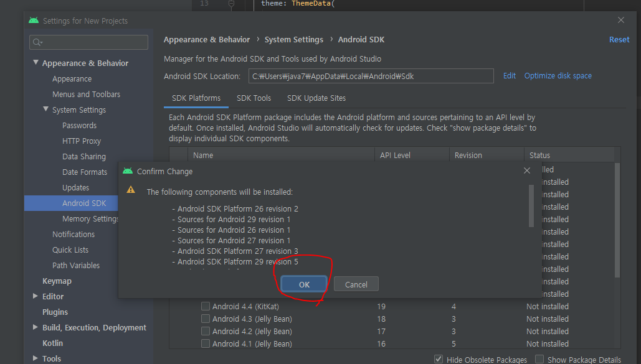Image resolution: width=641 pixels, height=364 pixels.
Task: Collapse the Appearance & Behavior tree section
Action: [x=36, y=62]
